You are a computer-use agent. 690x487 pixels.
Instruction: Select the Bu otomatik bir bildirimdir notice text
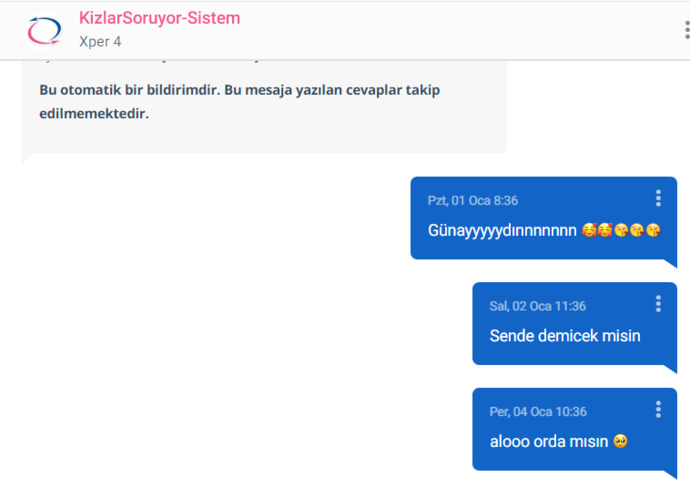(240, 102)
